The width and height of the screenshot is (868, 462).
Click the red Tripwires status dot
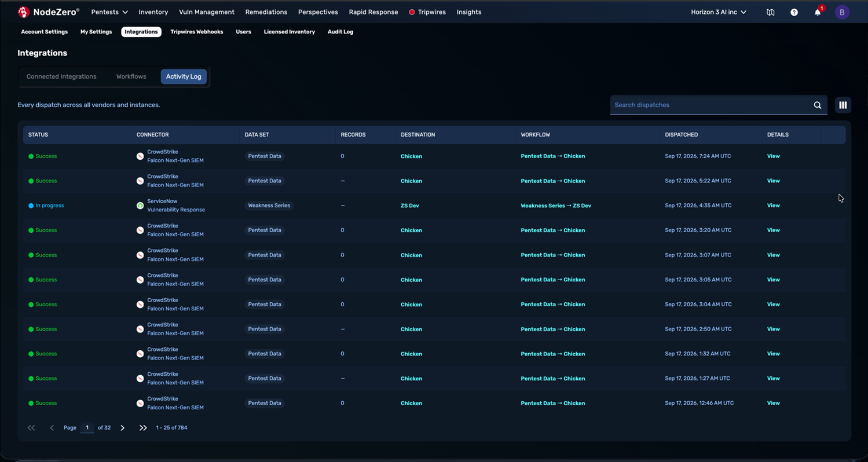(x=412, y=12)
